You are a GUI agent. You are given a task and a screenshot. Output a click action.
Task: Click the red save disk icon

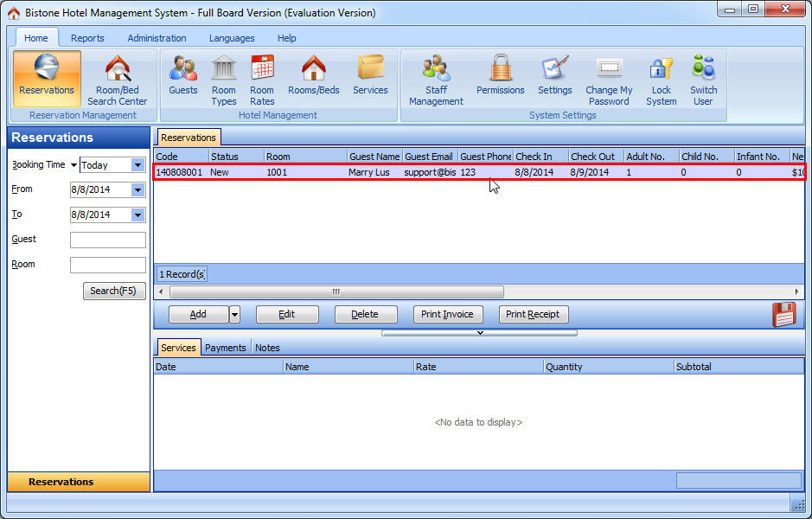pos(783,315)
